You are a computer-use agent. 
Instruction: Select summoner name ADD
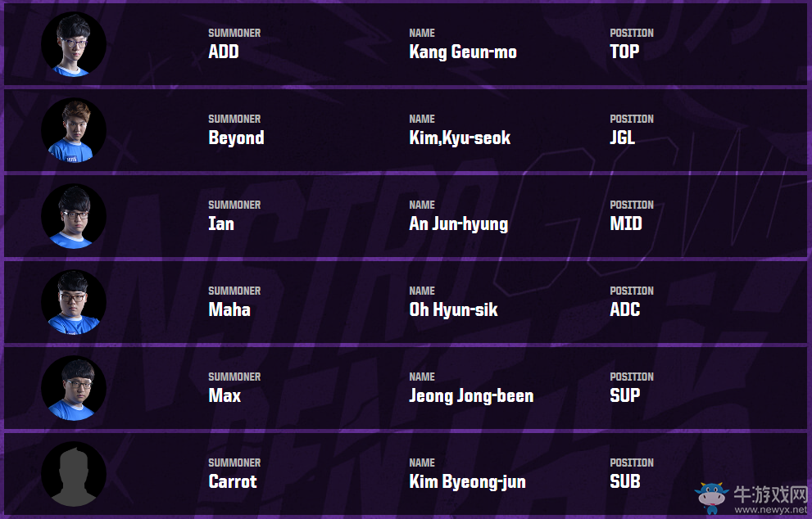pyautogui.click(x=224, y=52)
